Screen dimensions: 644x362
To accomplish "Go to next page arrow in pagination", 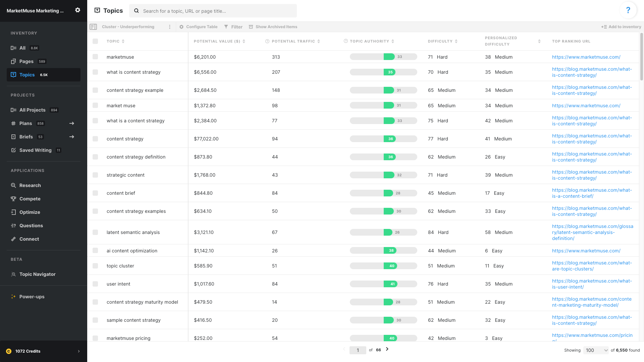I will (x=387, y=349).
